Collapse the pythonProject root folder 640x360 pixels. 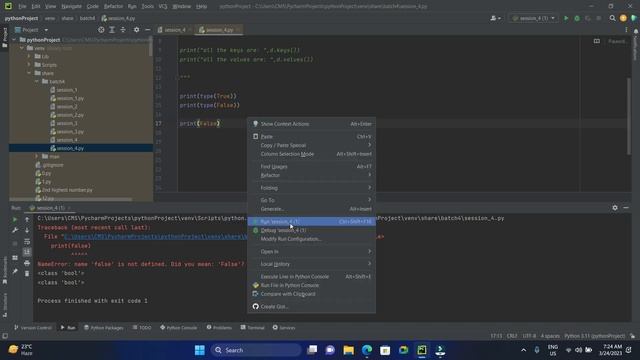pos(14,40)
